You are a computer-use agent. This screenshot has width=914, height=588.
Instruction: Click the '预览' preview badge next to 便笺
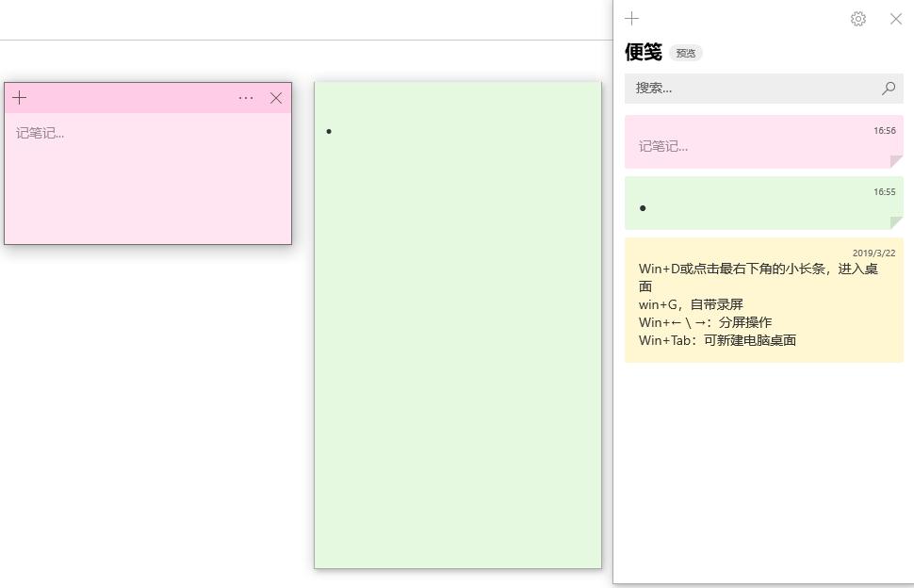(686, 53)
